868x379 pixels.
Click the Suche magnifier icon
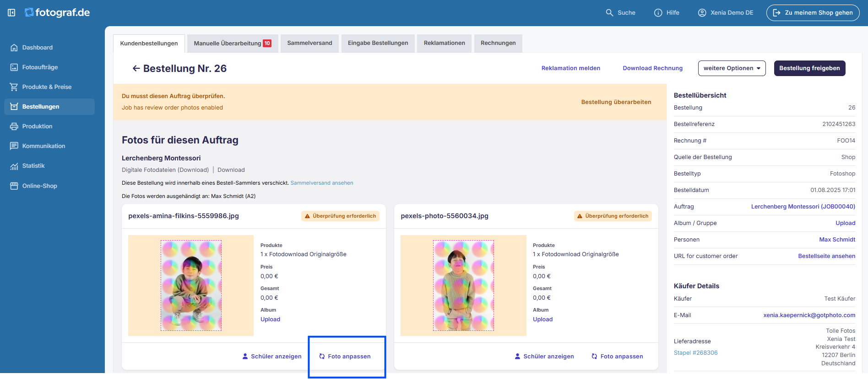609,13
